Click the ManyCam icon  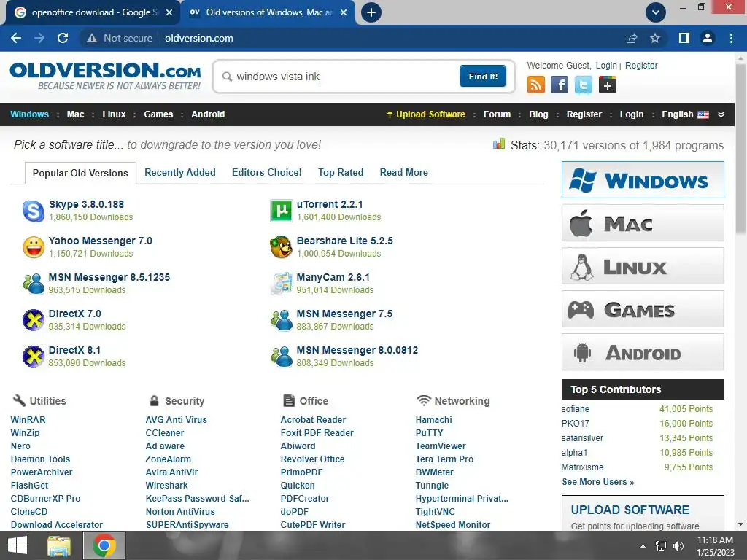[x=281, y=284]
